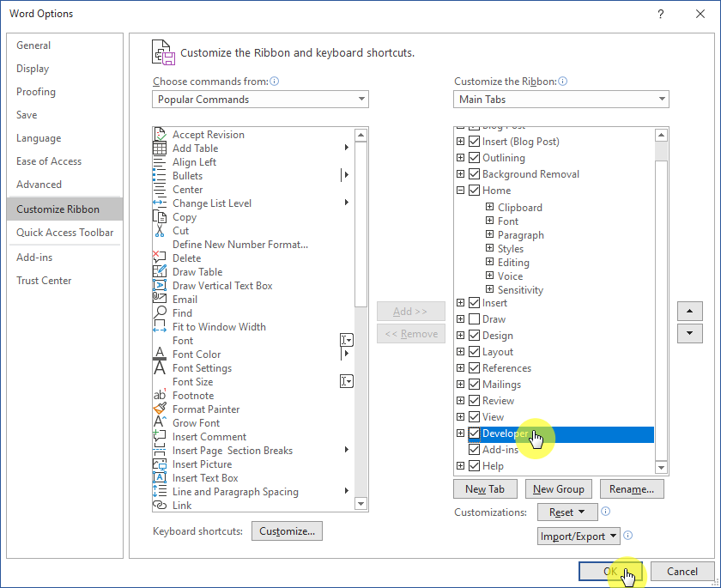Select the Bullets list icon
The image size is (721, 588).
click(x=160, y=176)
